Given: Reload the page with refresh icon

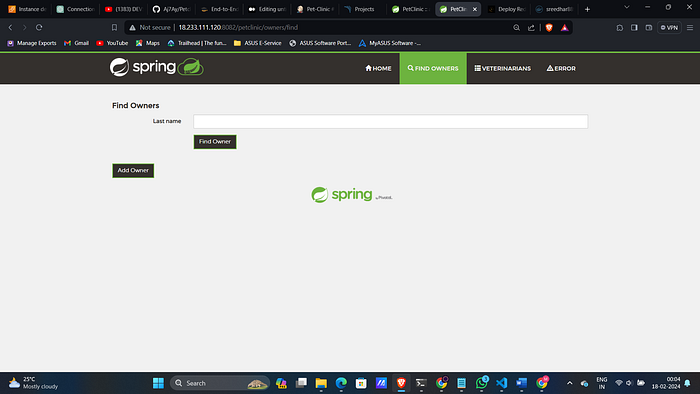Looking at the screenshot, I should (x=39, y=27).
